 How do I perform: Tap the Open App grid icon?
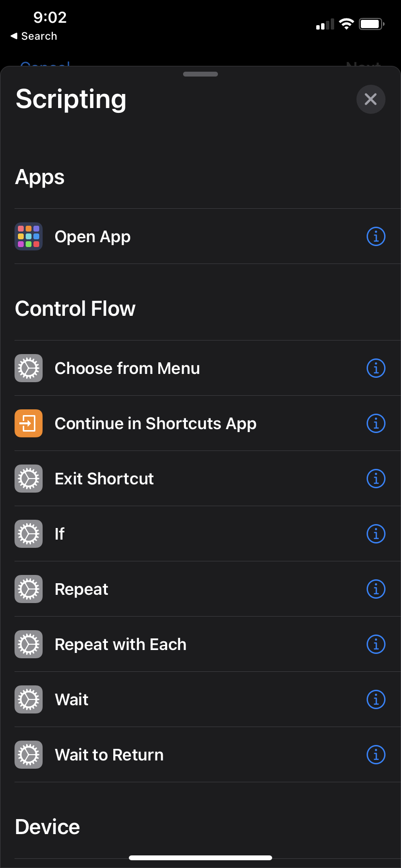click(29, 236)
